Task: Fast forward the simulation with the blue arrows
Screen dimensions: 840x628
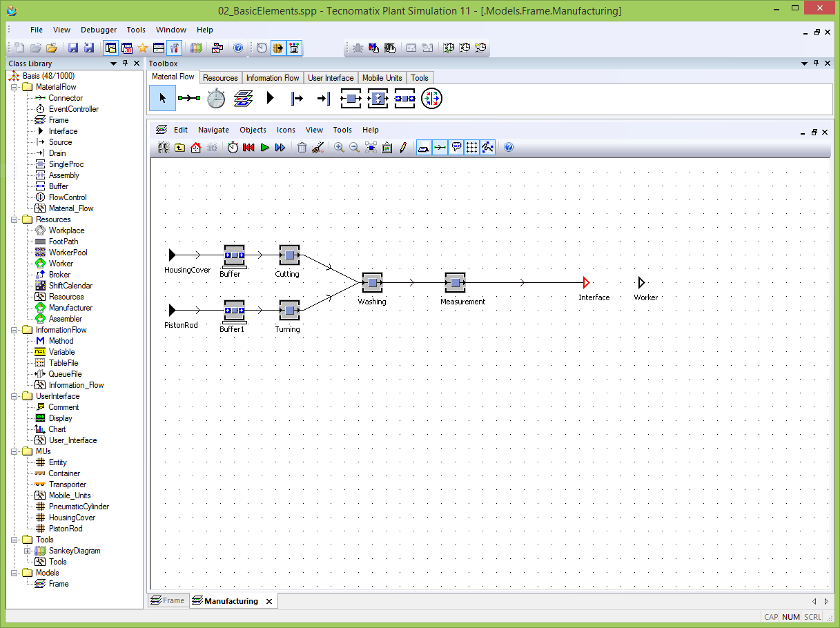Action: pos(280,147)
